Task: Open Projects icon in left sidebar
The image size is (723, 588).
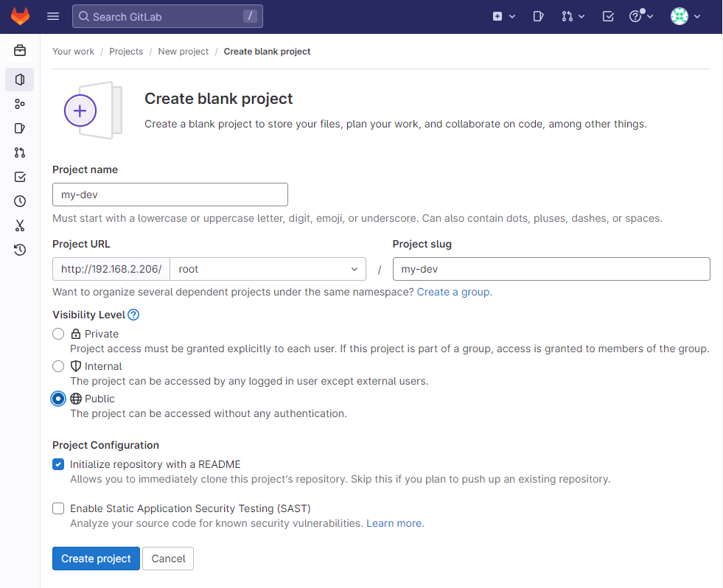Action: (x=20, y=80)
